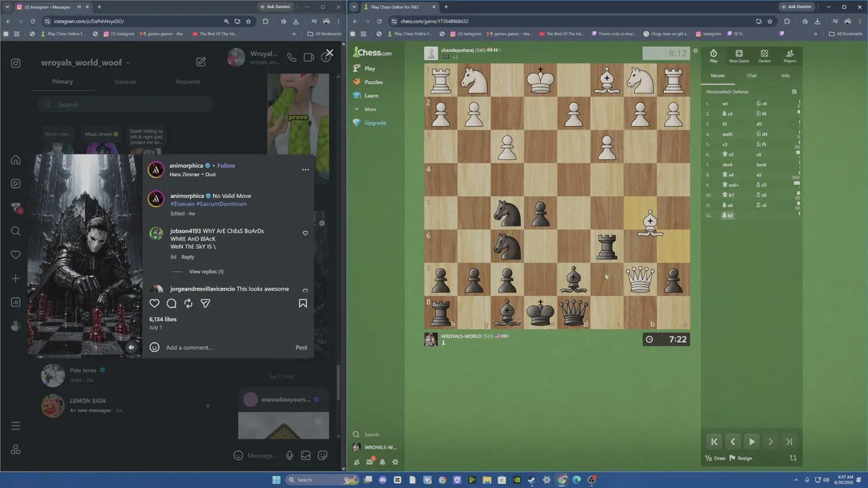Open Steam from the taskbar

pyautogui.click(x=532, y=480)
